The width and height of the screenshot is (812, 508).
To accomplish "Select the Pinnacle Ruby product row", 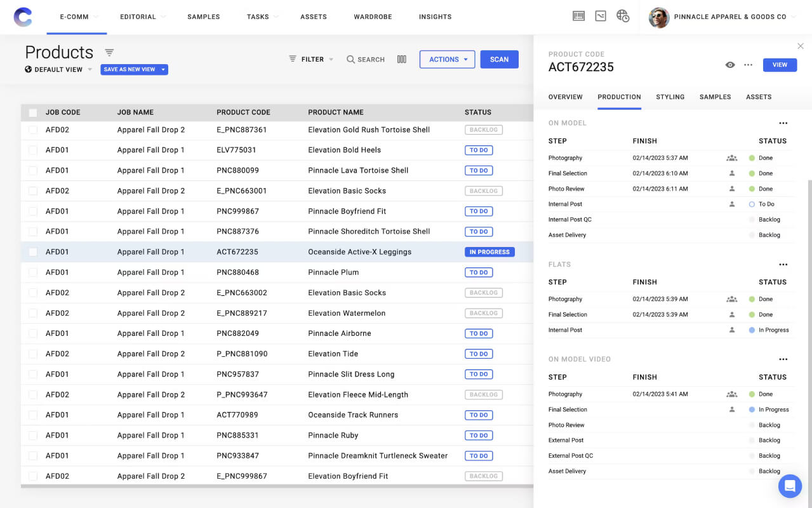I will coord(277,436).
